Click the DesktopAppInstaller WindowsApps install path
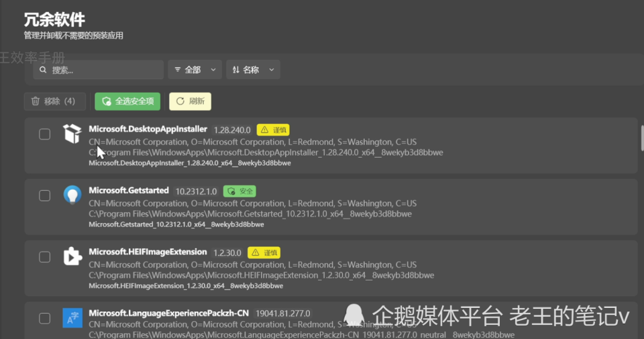644x339 pixels. tap(266, 152)
